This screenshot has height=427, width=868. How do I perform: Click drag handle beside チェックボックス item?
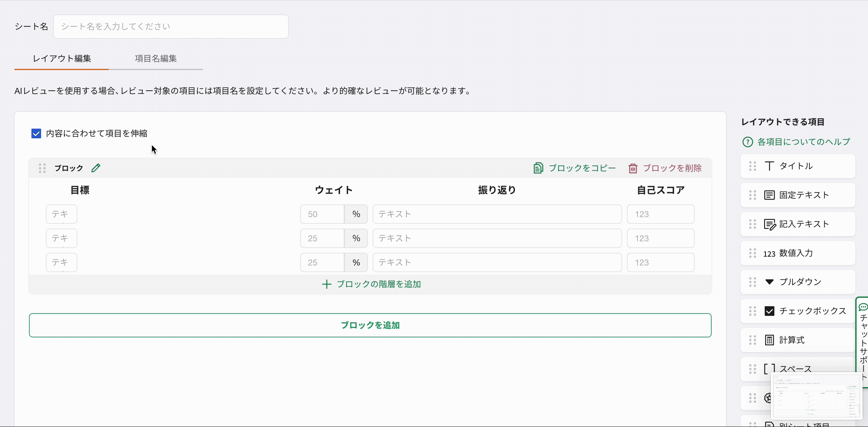752,311
